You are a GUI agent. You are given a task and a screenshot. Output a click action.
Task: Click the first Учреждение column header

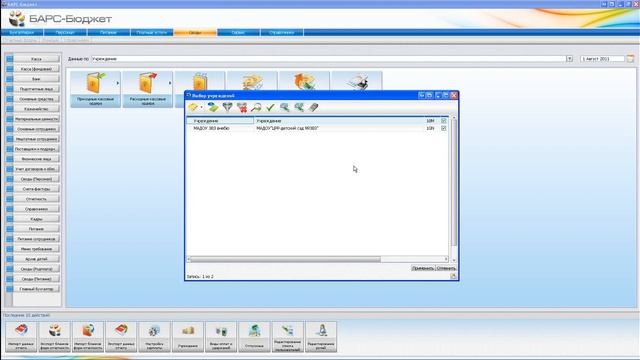(220, 121)
